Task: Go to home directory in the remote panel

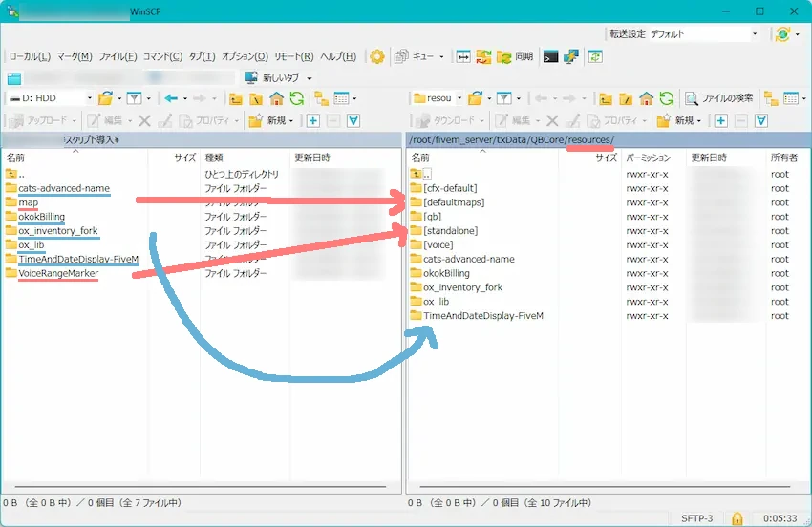Action: [x=647, y=97]
